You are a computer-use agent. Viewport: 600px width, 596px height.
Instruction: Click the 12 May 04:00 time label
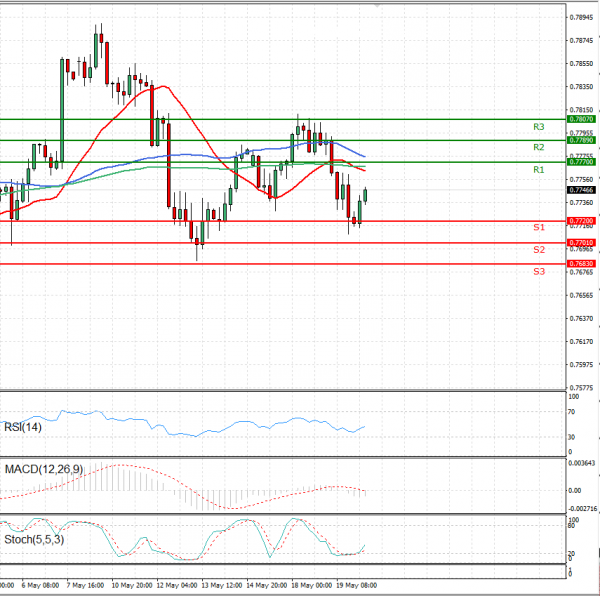click(177, 586)
